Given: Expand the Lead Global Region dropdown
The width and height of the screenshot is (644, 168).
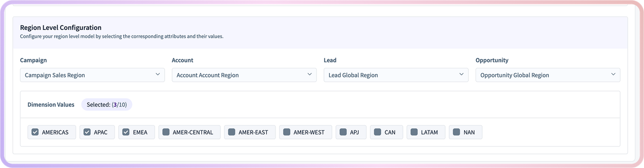Looking at the screenshot, I should (x=396, y=75).
